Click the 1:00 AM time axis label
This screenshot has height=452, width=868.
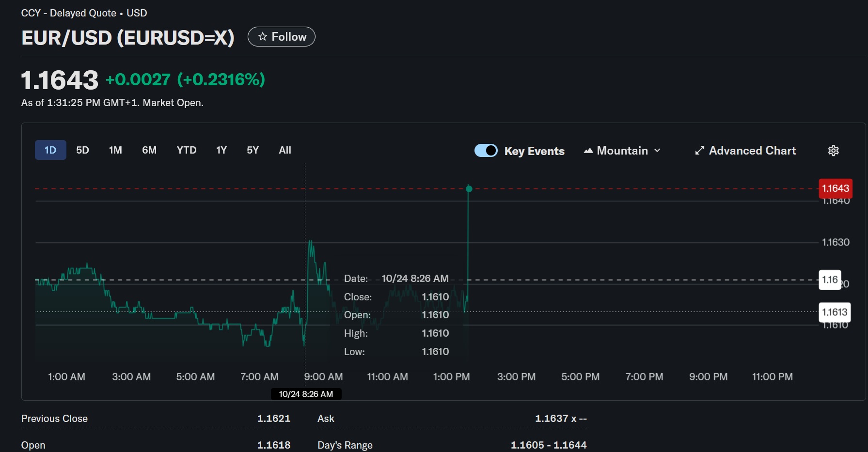coord(66,377)
